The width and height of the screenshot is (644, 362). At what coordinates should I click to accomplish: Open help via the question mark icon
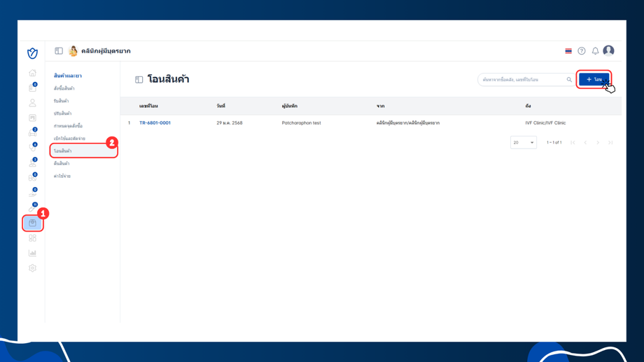click(x=582, y=51)
